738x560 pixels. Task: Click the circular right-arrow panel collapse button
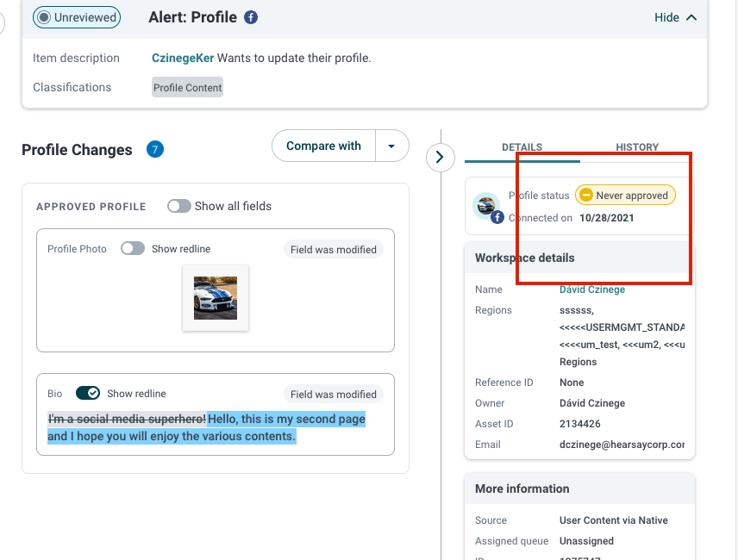[440, 157]
